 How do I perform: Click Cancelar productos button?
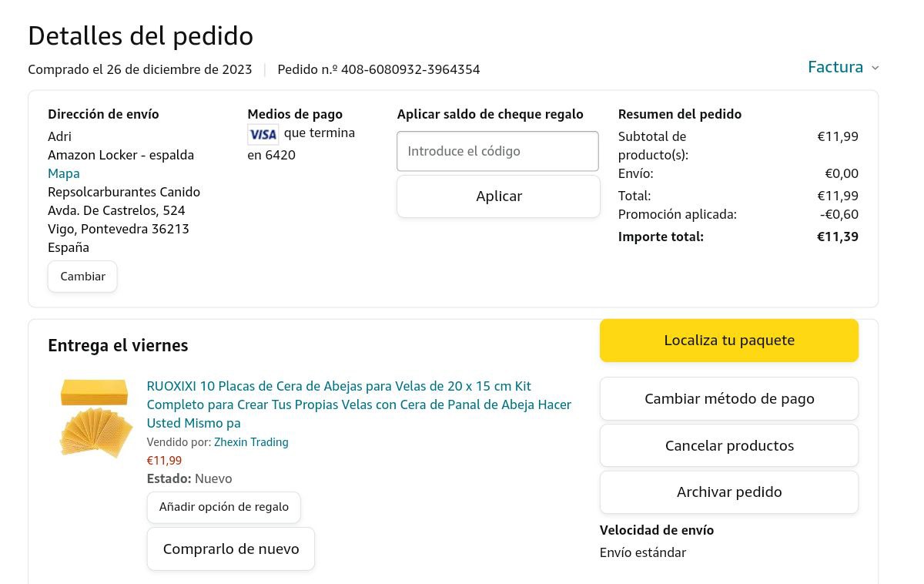[x=728, y=446]
